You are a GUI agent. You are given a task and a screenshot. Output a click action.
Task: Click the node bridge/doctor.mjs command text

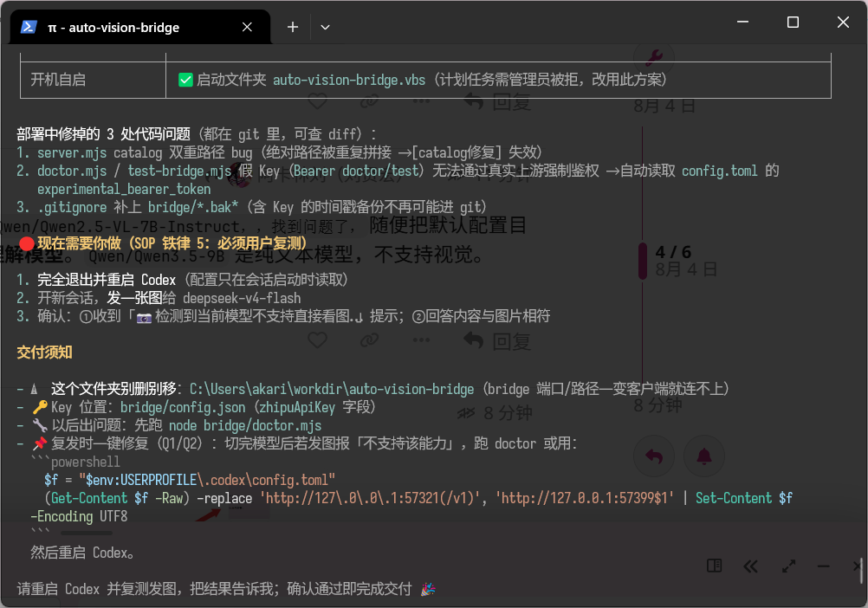[x=244, y=425]
